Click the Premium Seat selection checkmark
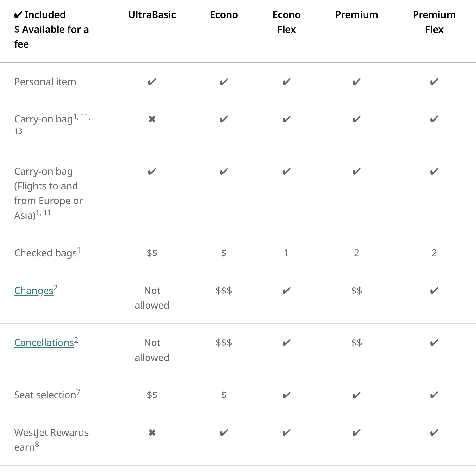Viewport: 476px width, 472px height. tap(357, 395)
